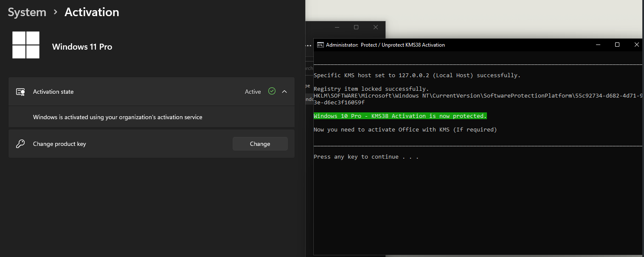Select System in the breadcrumb navigation
The width and height of the screenshot is (644, 257).
[x=27, y=12]
